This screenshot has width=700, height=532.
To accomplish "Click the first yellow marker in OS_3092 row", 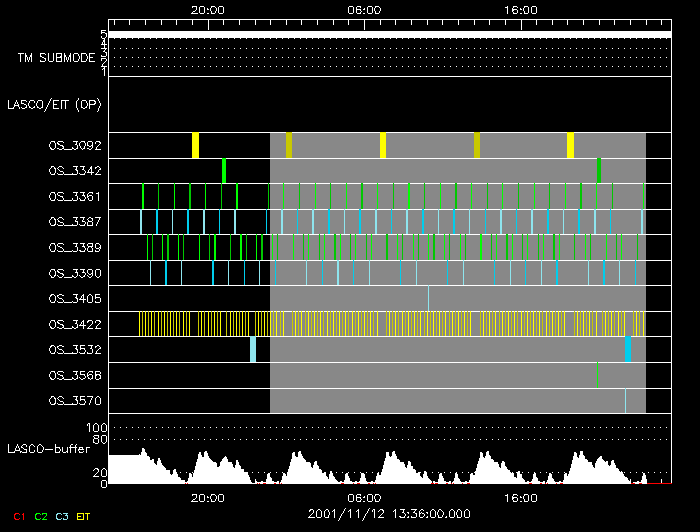I will (196, 145).
